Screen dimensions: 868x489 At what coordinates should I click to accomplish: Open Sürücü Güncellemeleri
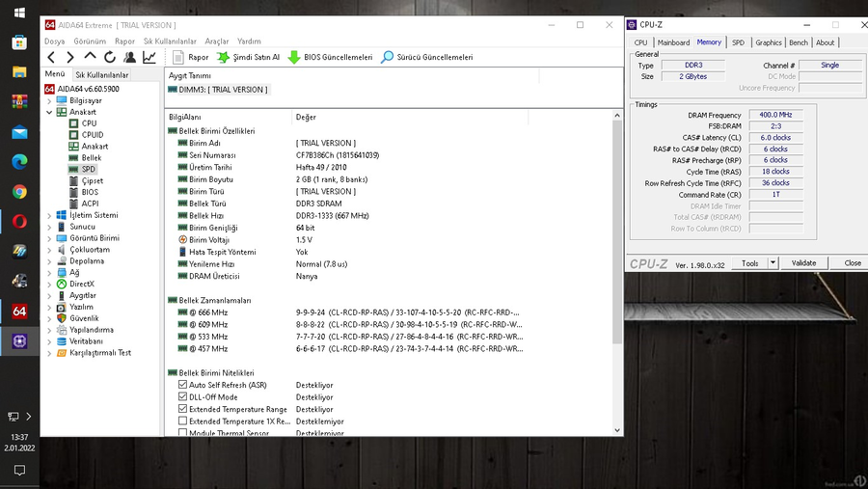coord(427,57)
